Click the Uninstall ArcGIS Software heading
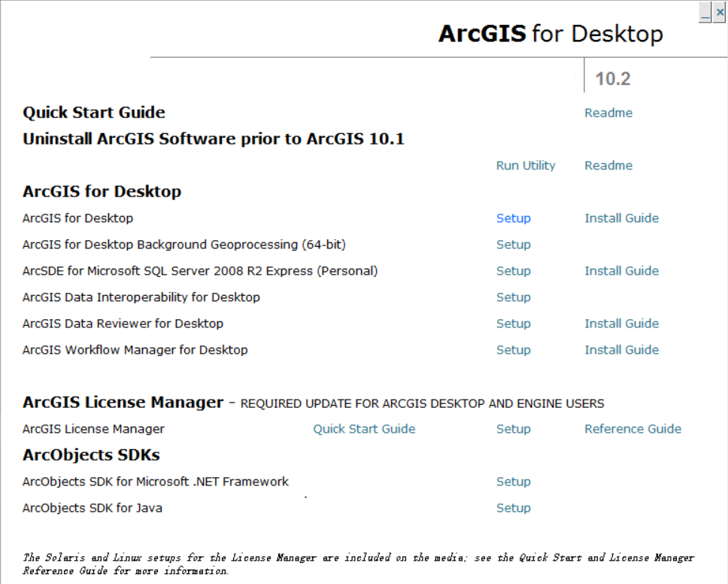728x584 pixels. coord(214,139)
